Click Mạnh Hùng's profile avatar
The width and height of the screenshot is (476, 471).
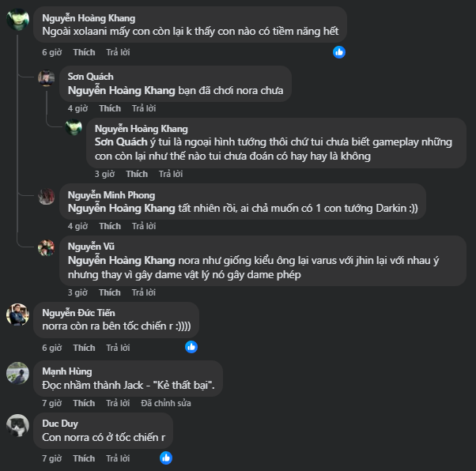18,371
